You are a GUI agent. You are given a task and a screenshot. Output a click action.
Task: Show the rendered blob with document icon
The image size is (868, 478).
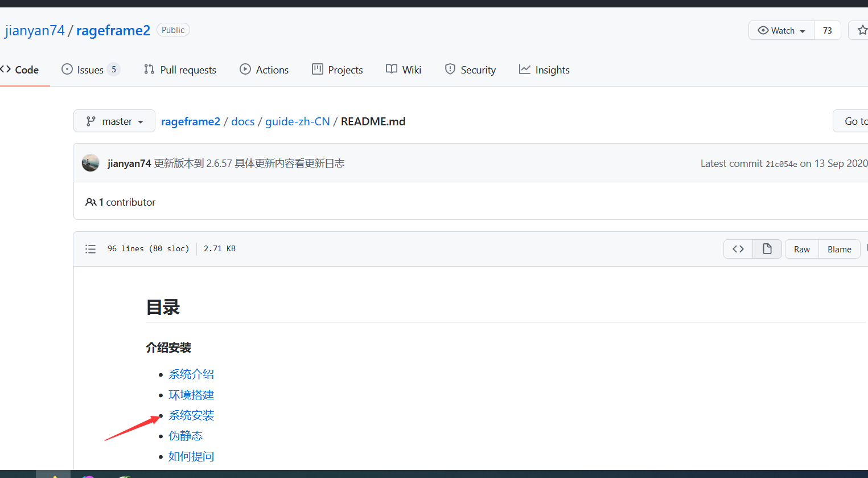point(767,249)
